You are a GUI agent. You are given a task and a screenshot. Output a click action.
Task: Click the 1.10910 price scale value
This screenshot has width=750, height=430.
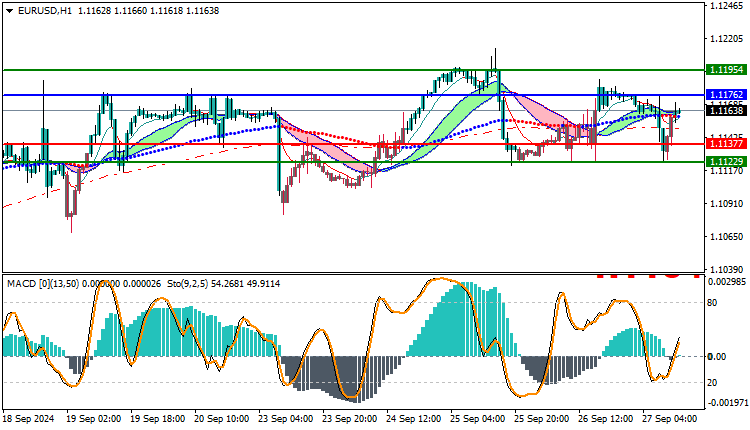727,204
